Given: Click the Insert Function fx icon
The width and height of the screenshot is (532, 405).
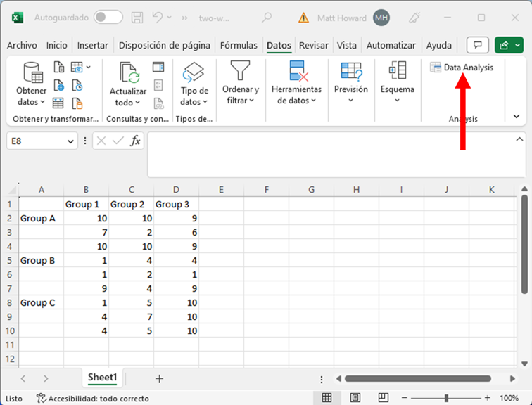Looking at the screenshot, I should tap(135, 141).
